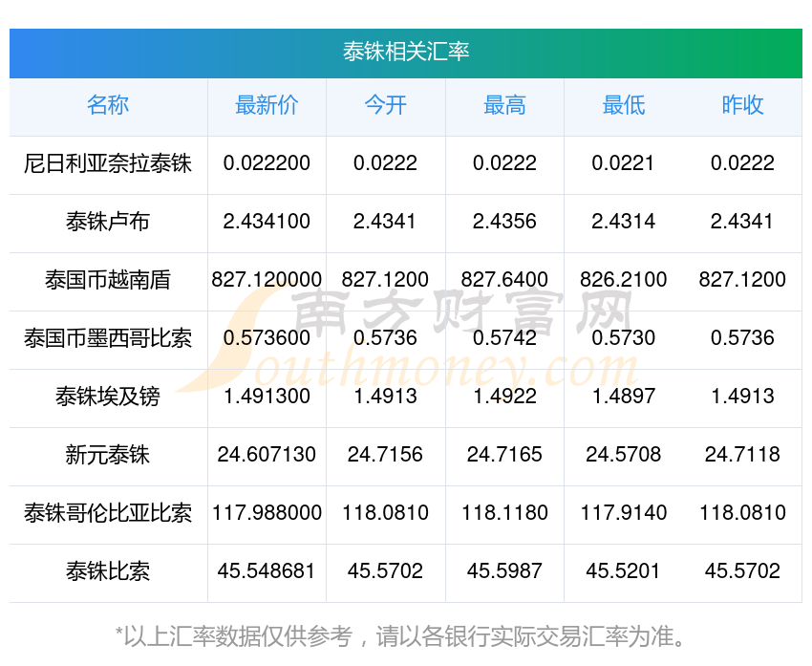The height and width of the screenshot is (666, 812).
Task: Click the 泰铢比索 highest value 45.5987
Action: pyautogui.click(x=504, y=571)
